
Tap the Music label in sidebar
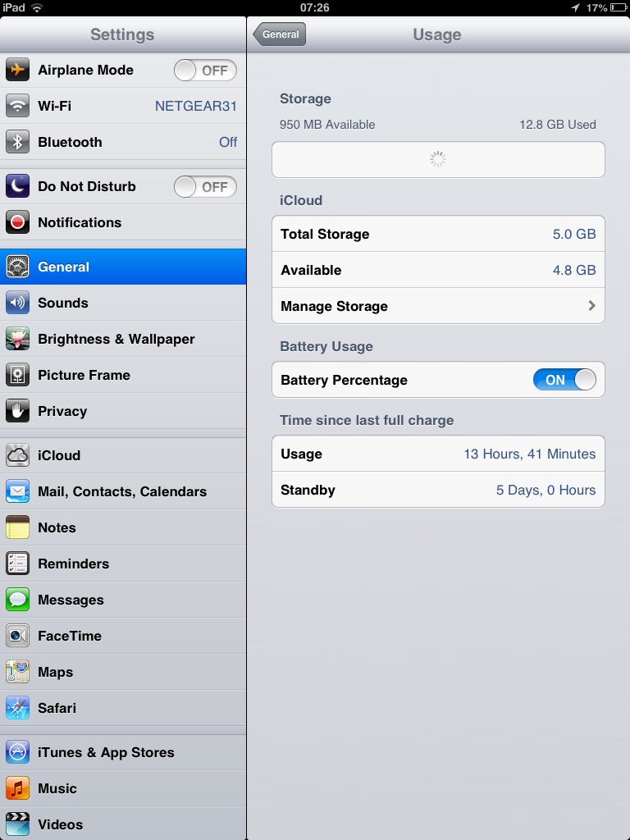click(57, 788)
